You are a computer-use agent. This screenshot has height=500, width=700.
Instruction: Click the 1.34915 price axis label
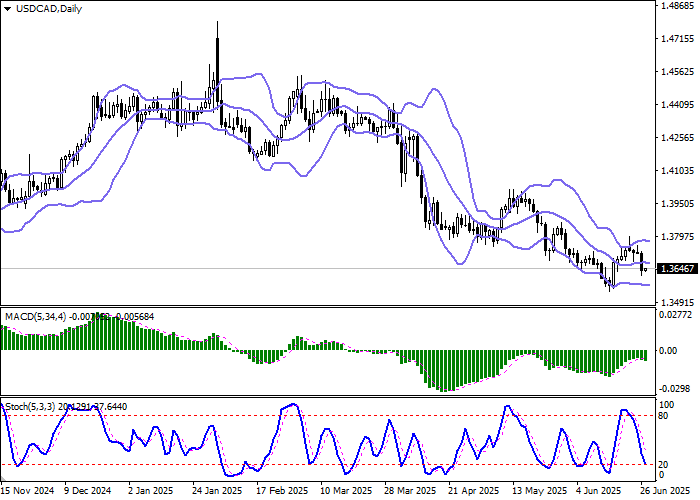coord(678,302)
